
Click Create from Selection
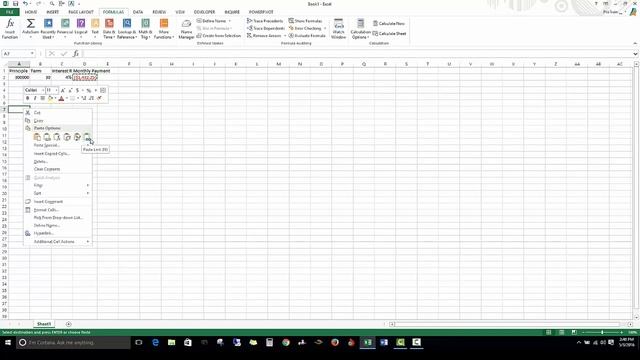219,36
